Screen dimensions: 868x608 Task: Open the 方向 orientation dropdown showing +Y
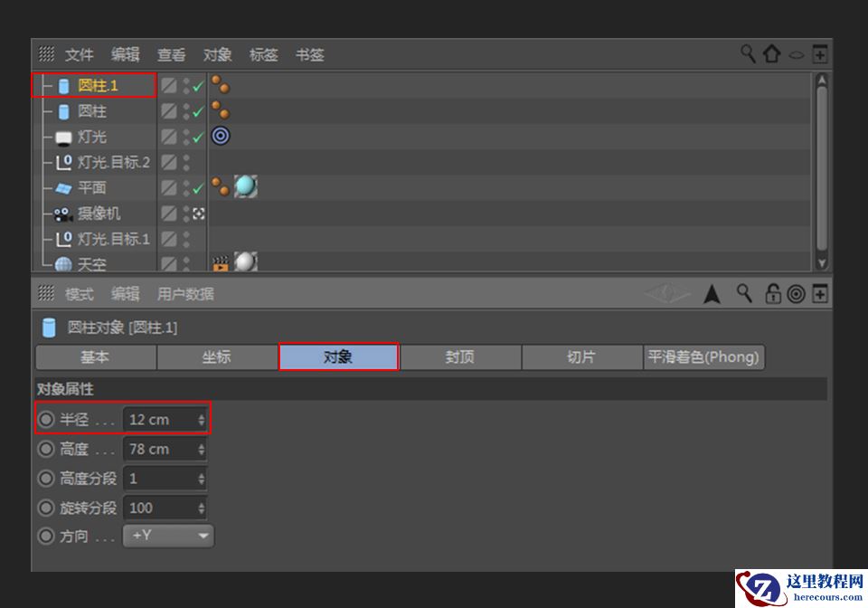[168, 536]
